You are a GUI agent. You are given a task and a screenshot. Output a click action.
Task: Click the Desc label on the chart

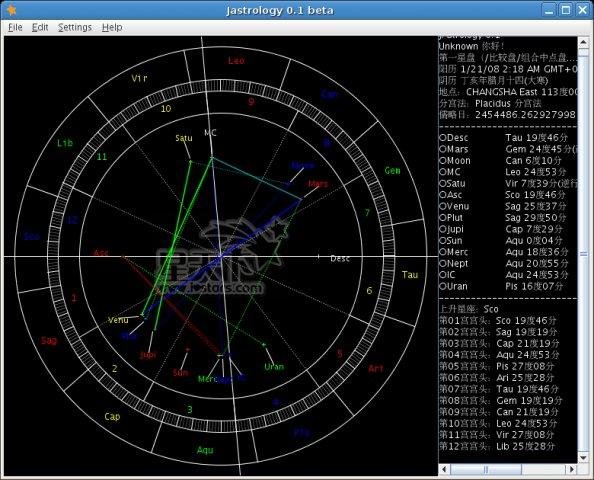pos(340,259)
